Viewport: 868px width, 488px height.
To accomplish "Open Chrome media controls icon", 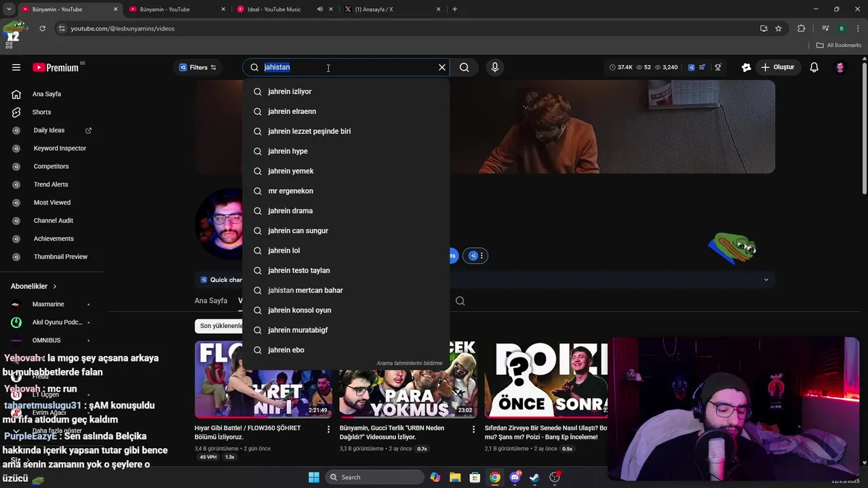I will click(x=825, y=28).
